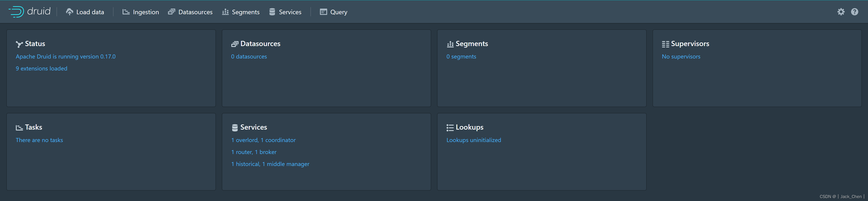Click the Tasks card heading

click(x=34, y=127)
